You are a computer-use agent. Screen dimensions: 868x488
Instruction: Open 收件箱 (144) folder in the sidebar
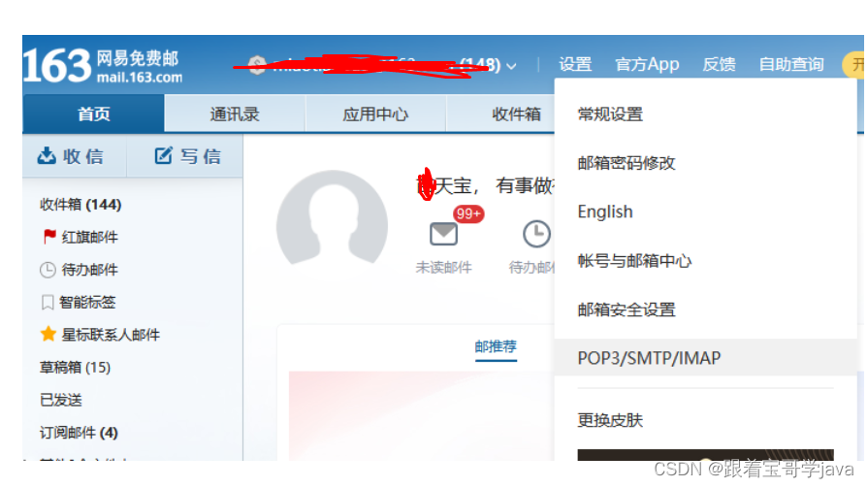point(80,205)
